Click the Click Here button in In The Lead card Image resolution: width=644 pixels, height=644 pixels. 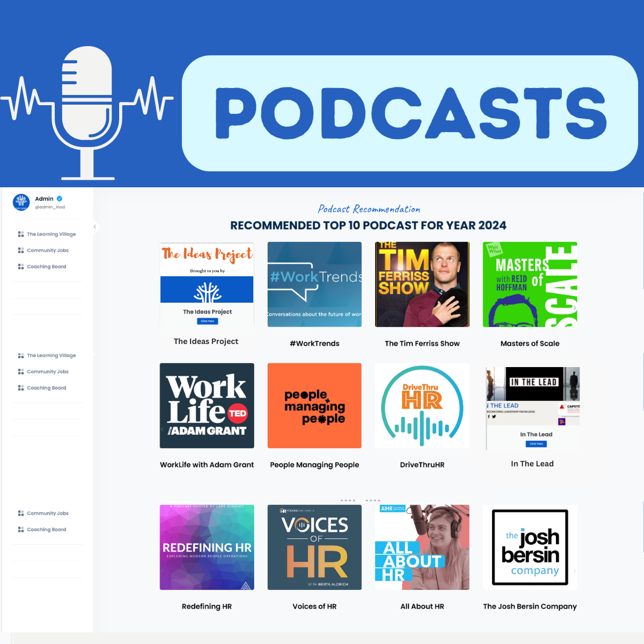tap(536, 444)
